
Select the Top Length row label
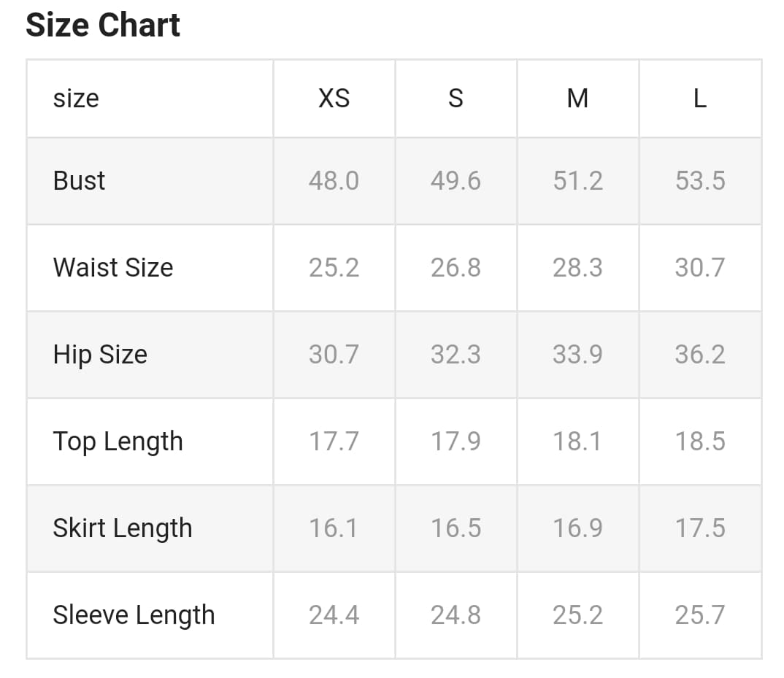click(x=118, y=442)
